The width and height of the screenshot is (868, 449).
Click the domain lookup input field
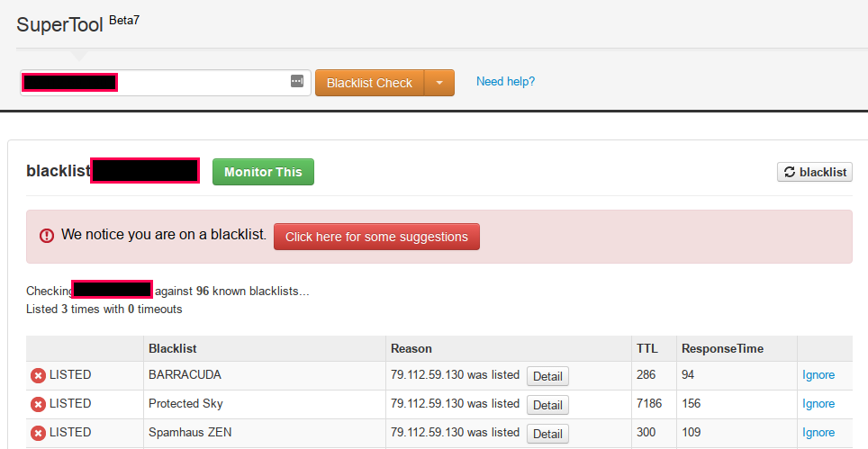point(165,83)
